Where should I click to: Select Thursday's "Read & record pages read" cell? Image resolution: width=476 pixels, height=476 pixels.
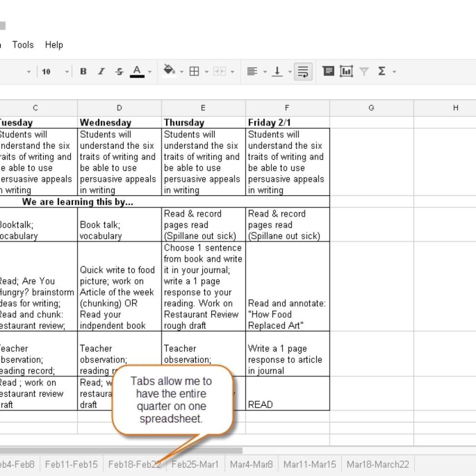[203, 225]
